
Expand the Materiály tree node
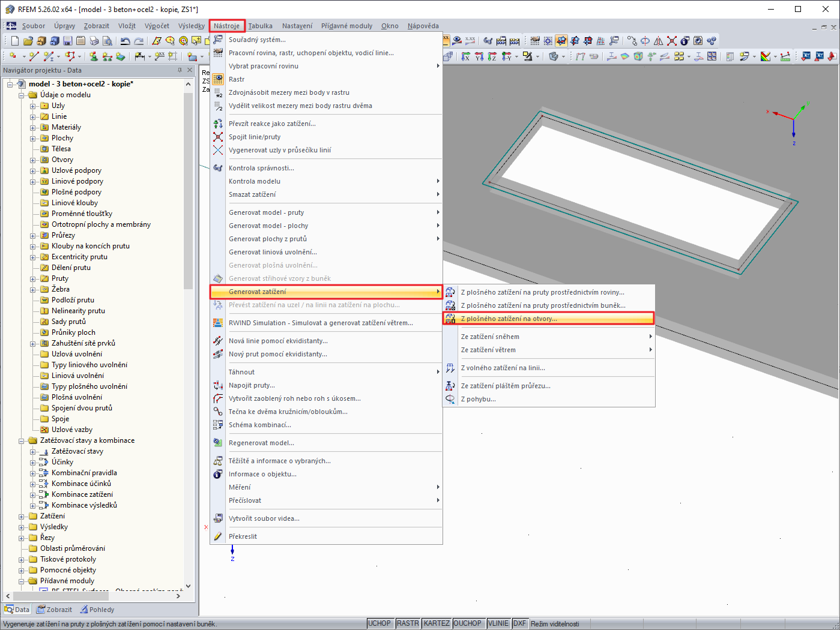(33, 127)
